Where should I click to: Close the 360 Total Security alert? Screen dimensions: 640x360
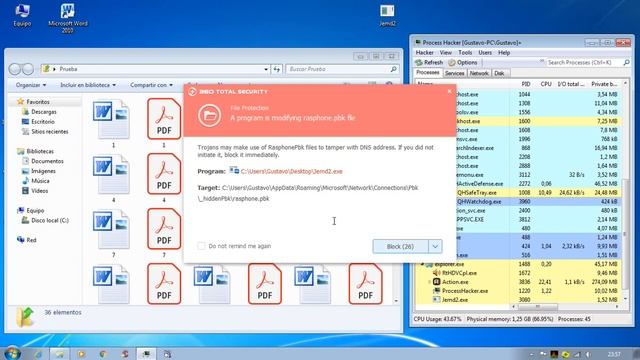click(449, 91)
